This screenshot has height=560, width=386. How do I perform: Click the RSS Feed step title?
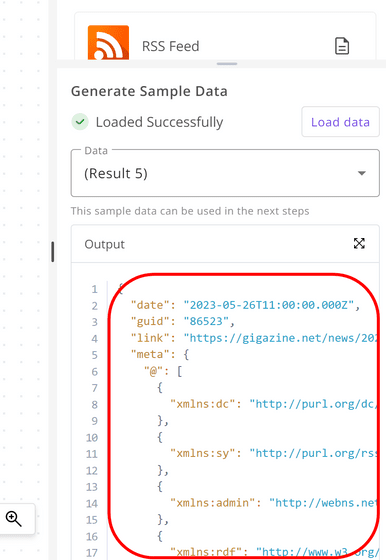click(x=171, y=46)
